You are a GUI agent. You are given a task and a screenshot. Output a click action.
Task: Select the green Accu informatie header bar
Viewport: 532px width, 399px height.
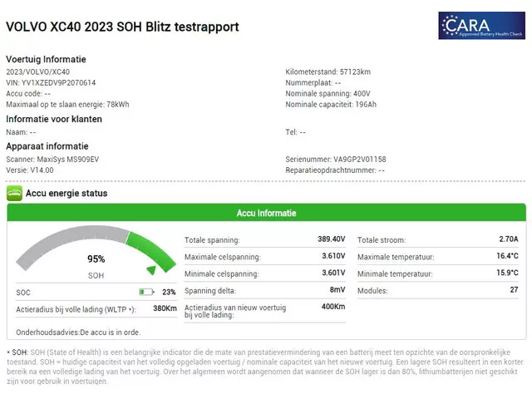coord(266,214)
